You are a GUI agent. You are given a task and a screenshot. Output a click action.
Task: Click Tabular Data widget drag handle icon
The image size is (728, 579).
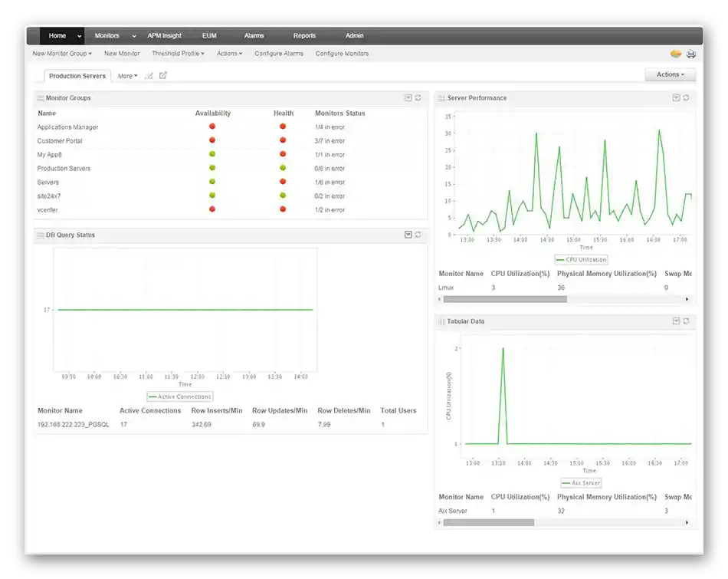click(441, 321)
